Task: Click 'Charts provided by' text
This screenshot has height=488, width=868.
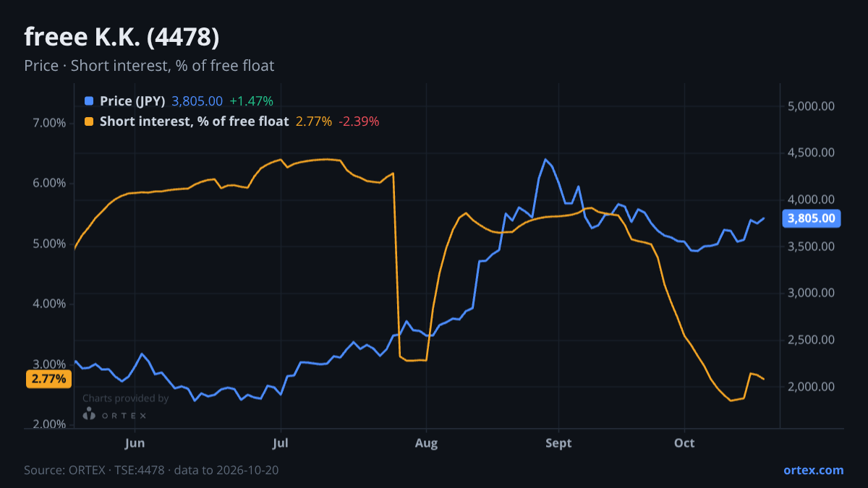Action: pos(126,398)
